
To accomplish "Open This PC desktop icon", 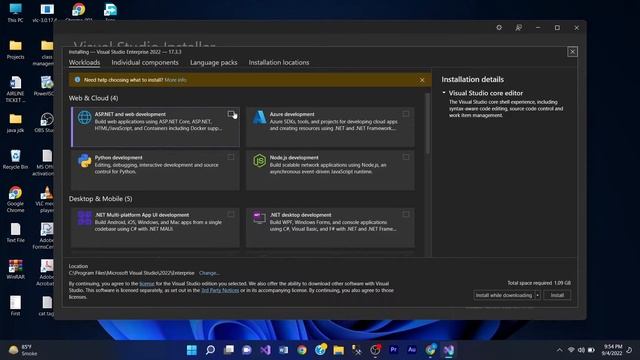I will click(x=15, y=12).
